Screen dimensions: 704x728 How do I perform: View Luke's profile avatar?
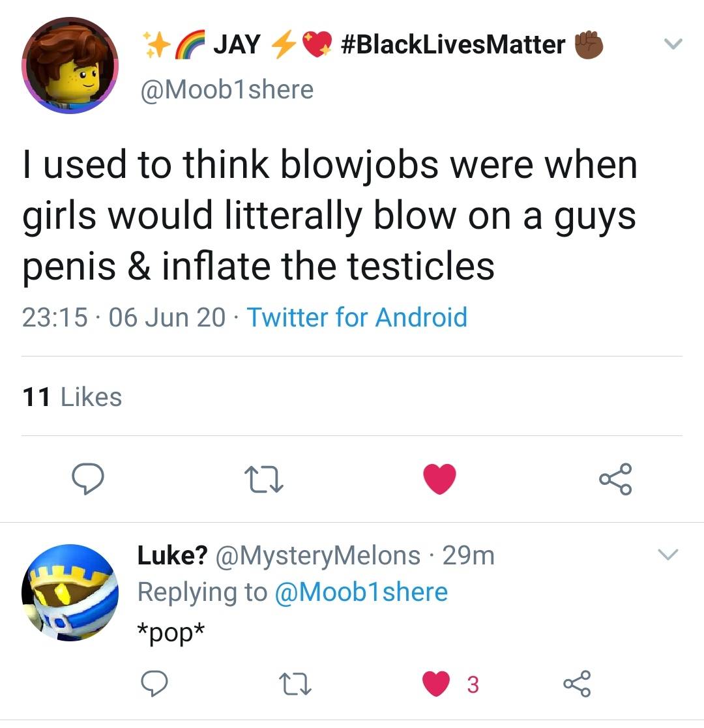pyautogui.click(x=70, y=593)
